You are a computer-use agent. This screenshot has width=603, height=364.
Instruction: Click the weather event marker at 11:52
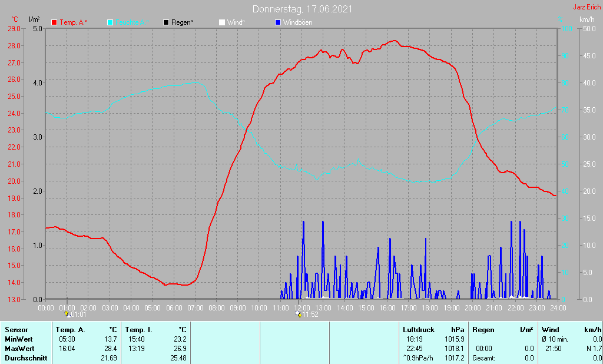299,315
